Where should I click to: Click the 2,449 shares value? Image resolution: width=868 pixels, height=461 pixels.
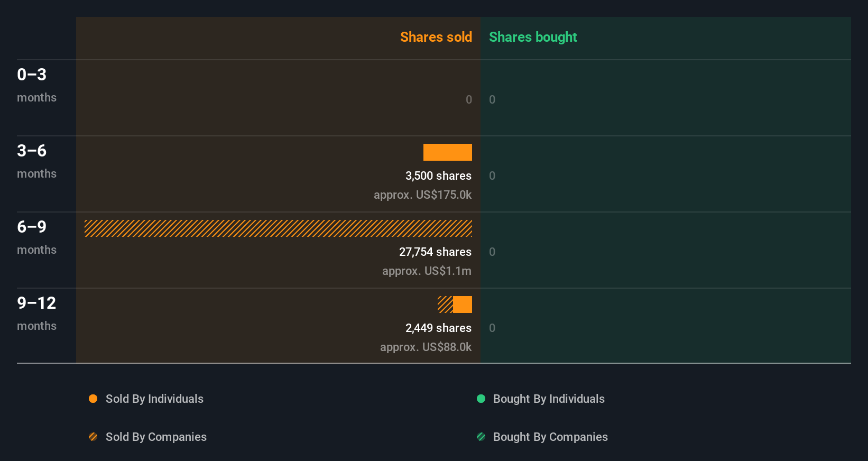click(438, 328)
